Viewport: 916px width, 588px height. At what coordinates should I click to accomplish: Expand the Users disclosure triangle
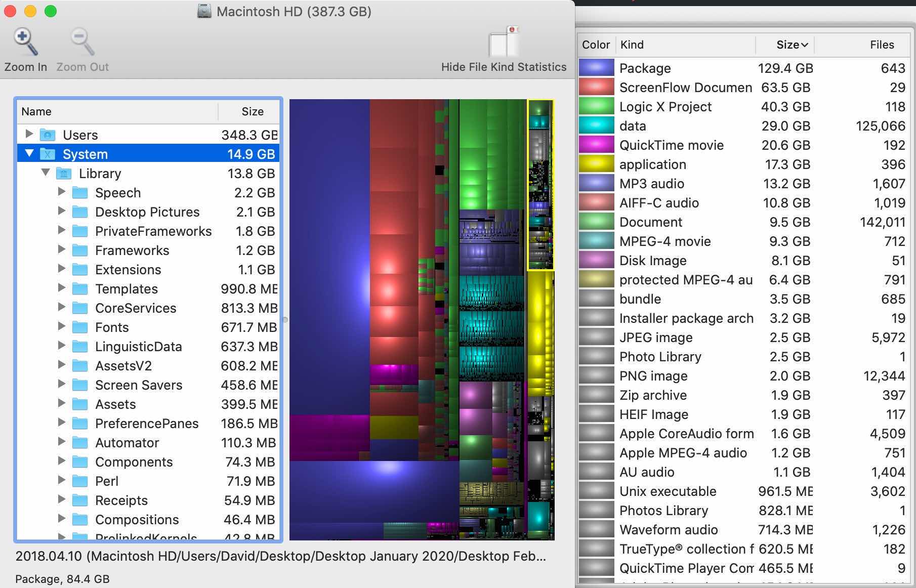[x=29, y=134]
